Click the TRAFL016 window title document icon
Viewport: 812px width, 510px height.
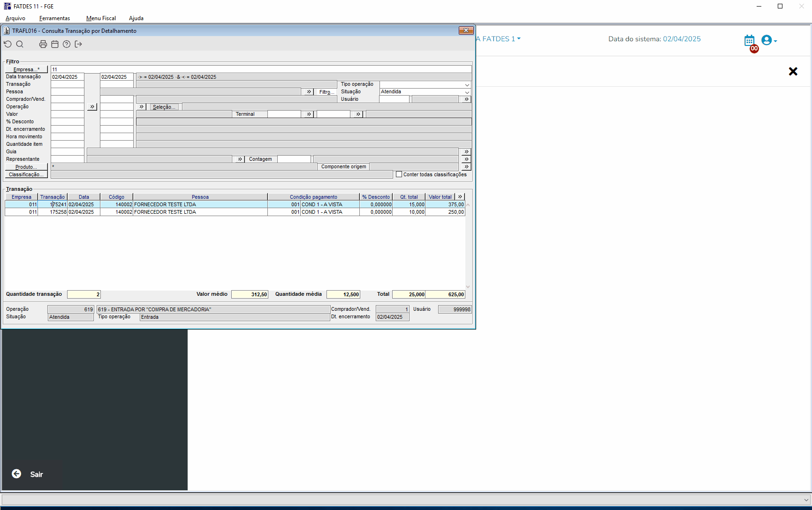click(7, 30)
